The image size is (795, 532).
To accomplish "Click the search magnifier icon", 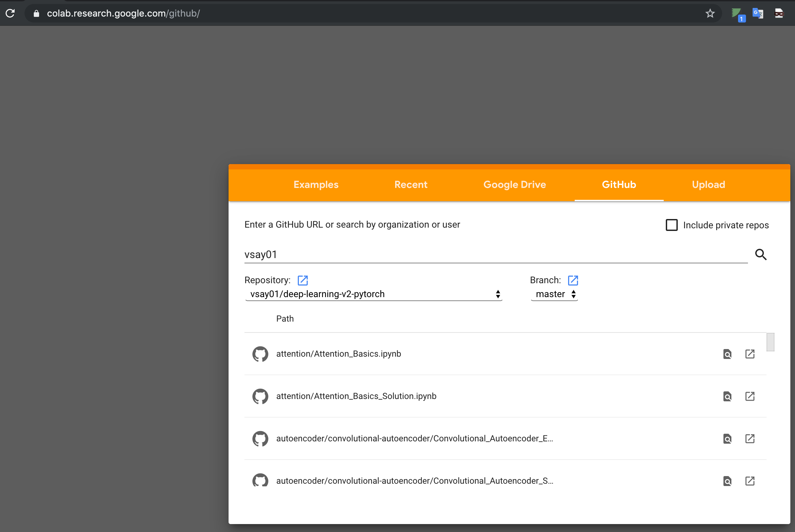I will point(761,254).
